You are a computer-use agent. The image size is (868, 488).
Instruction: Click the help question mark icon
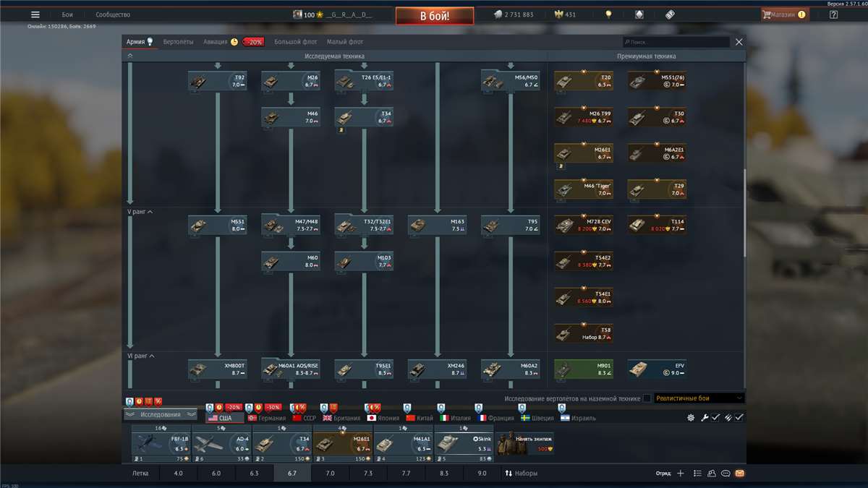(x=833, y=14)
